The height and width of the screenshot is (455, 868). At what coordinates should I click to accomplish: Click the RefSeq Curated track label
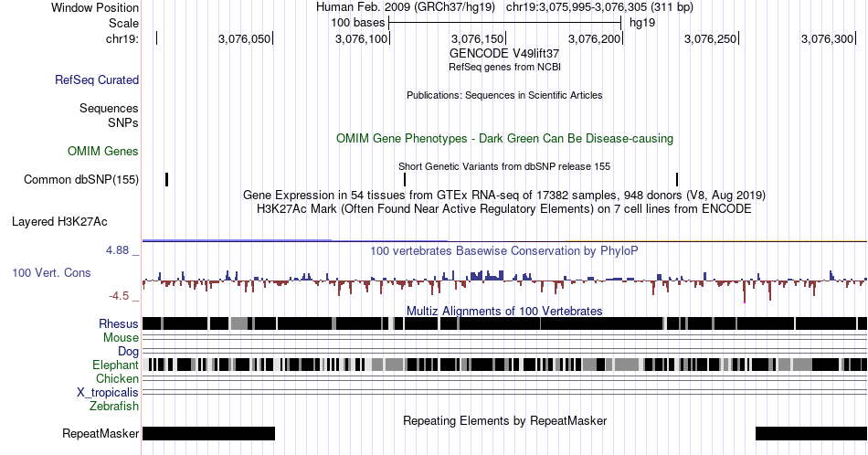pyautogui.click(x=96, y=79)
